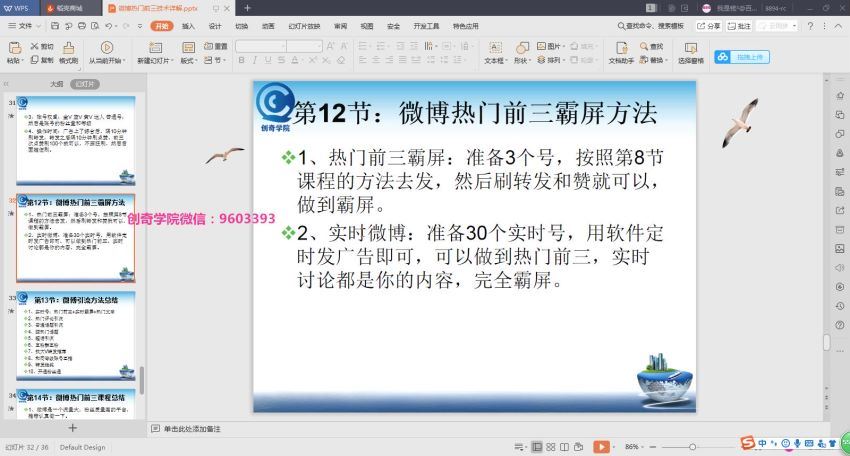The image size is (850, 456).
Task: Toggle Bold formatting
Action: (x=242, y=60)
